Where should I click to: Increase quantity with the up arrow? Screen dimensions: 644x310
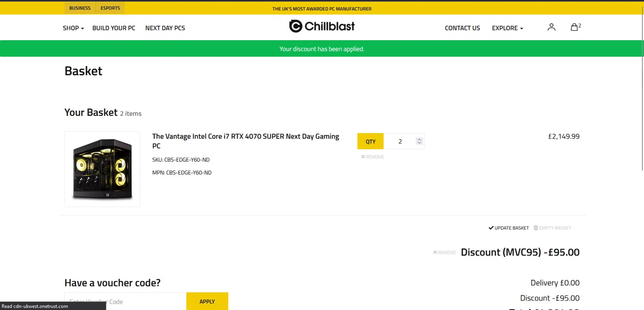point(419,139)
